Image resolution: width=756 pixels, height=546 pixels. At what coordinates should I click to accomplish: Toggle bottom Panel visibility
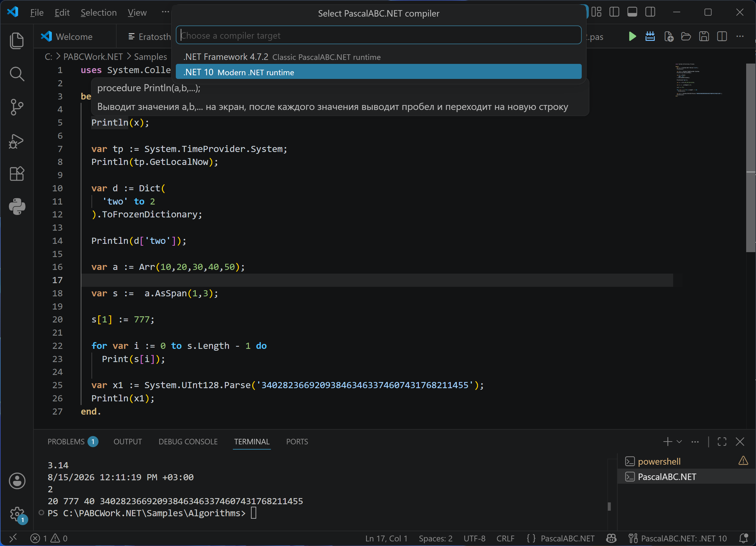click(x=632, y=12)
